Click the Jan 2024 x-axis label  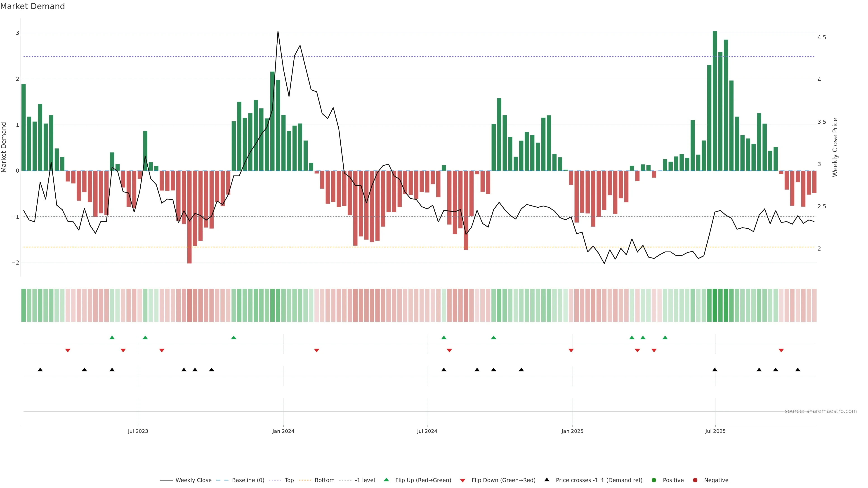click(283, 431)
